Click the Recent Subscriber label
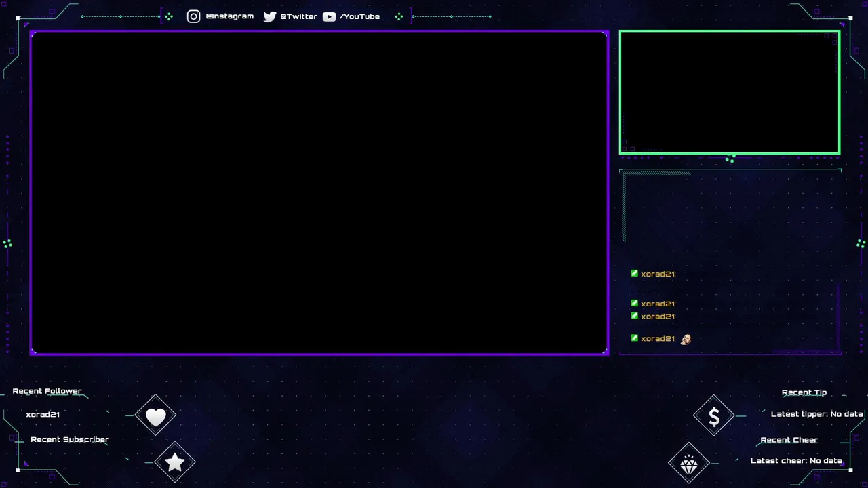The height and width of the screenshot is (488, 868). pyautogui.click(x=70, y=439)
